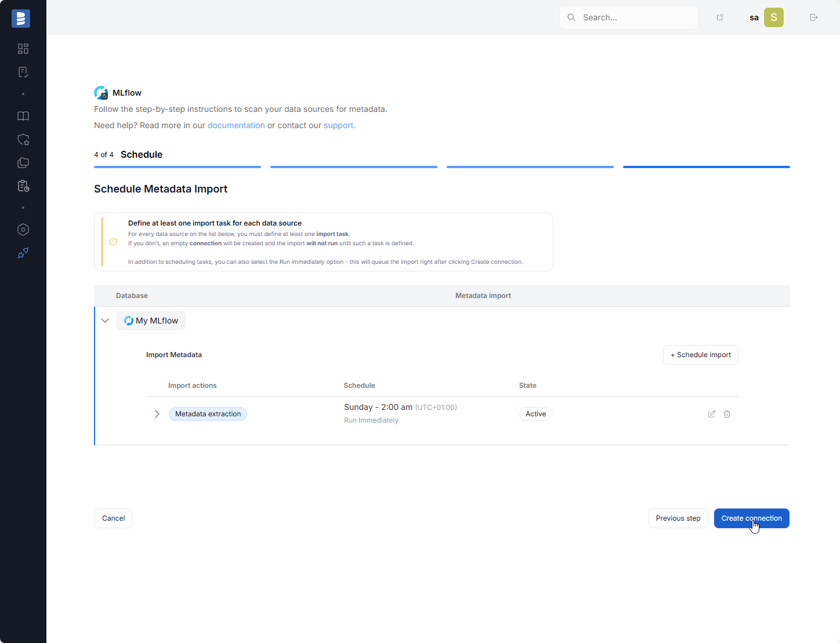The width and height of the screenshot is (840, 643).
Task: Click the Create connection button
Action: [x=751, y=518]
